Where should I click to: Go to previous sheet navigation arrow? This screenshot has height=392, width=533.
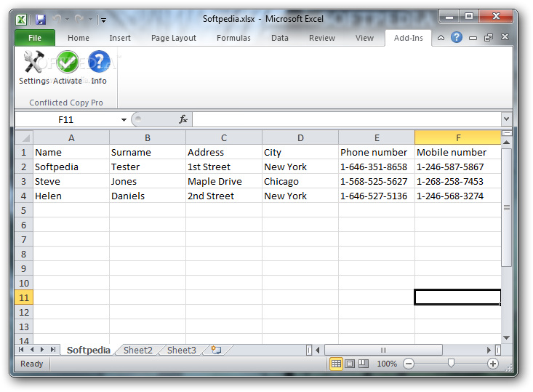coord(32,350)
